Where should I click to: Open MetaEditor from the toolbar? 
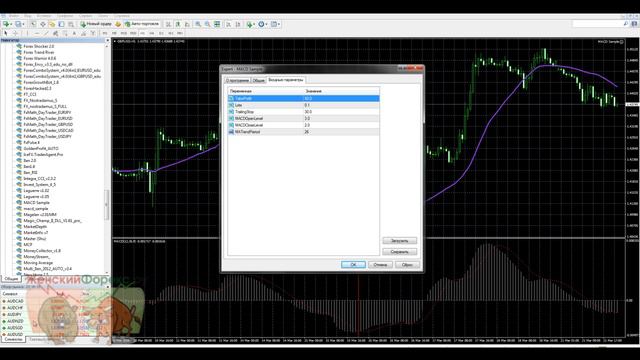118,24
